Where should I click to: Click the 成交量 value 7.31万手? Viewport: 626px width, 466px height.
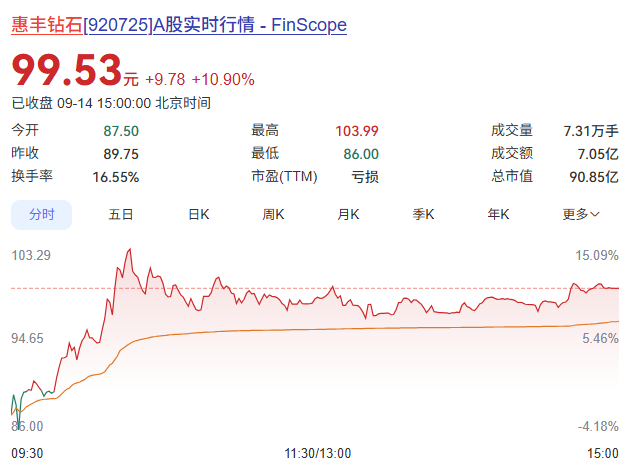tap(591, 131)
